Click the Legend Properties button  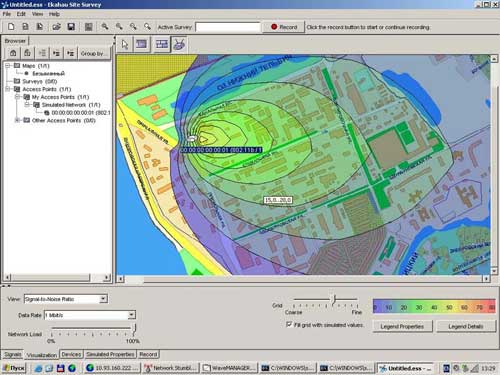point(402,326)
